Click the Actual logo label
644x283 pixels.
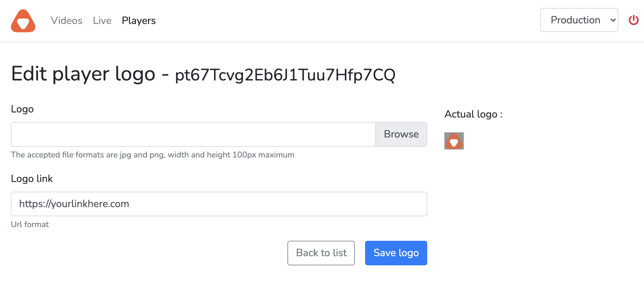(x=473, y=114)
